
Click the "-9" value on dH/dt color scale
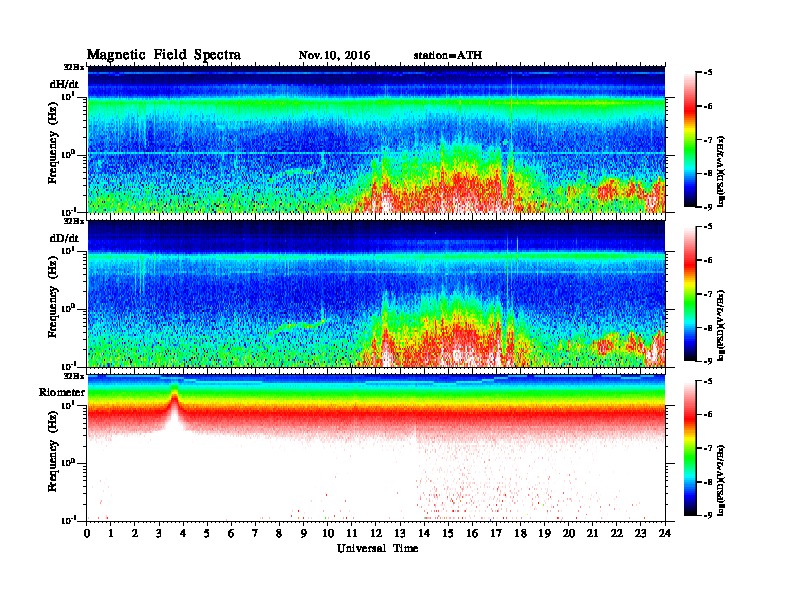pyautogui.click(x=708, y=207)
